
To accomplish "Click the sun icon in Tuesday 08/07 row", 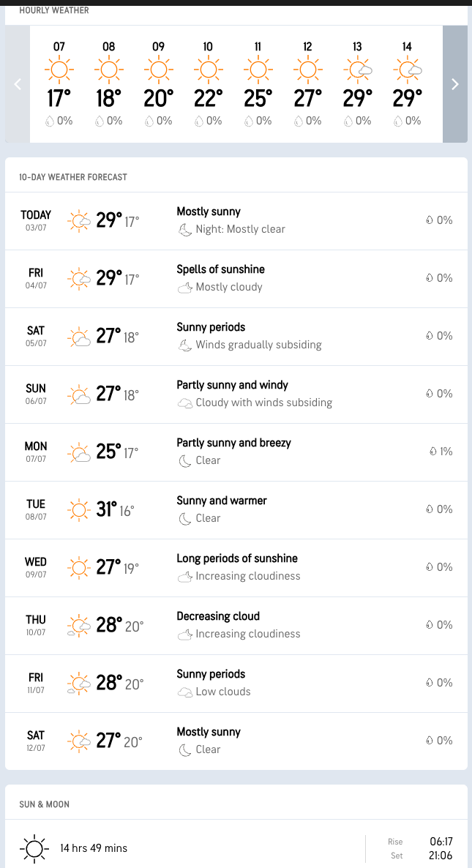I will pyautogui.click(x=78, y=509).
